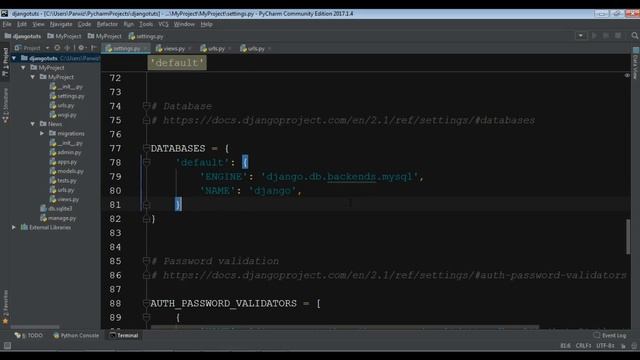Expand the migrations folder
The width and height of the screenshot is (640, 360).
[x=42, y=133]
